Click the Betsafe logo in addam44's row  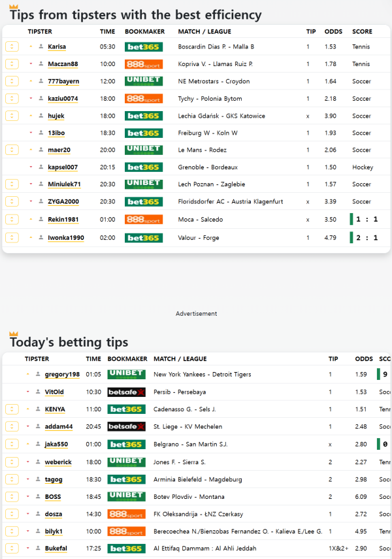coord(126,427)
